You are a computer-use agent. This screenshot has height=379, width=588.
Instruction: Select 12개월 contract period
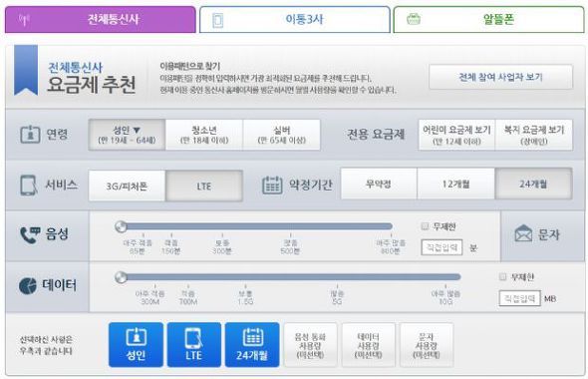(455, 184)
